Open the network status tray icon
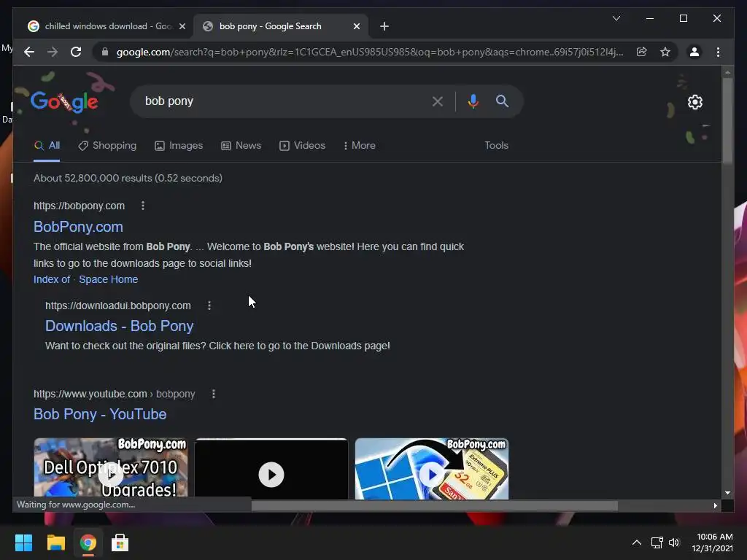Screen dimensions: 747x560 pos(657,542)
